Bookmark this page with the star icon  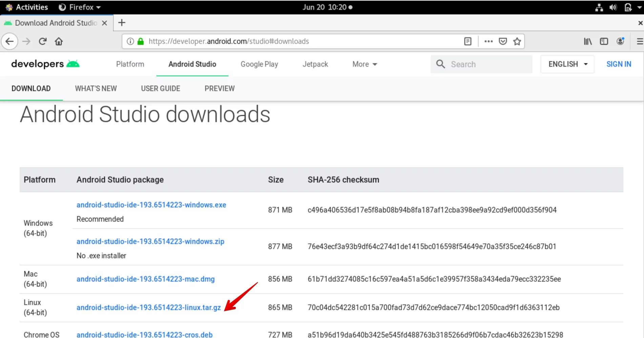tap(517, 41)
